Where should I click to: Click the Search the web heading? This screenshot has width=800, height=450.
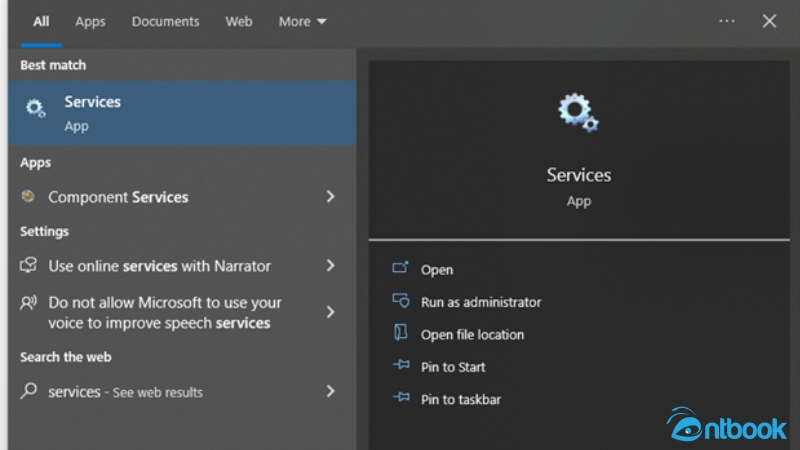65,357
